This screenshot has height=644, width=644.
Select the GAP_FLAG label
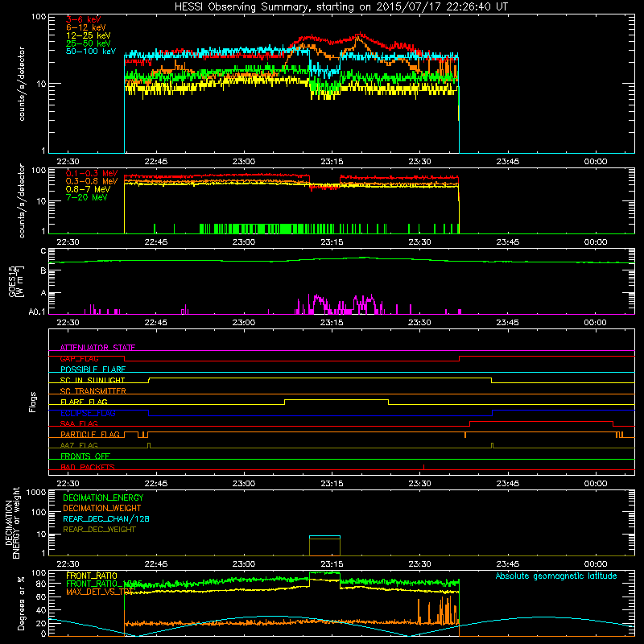(80, 358)
